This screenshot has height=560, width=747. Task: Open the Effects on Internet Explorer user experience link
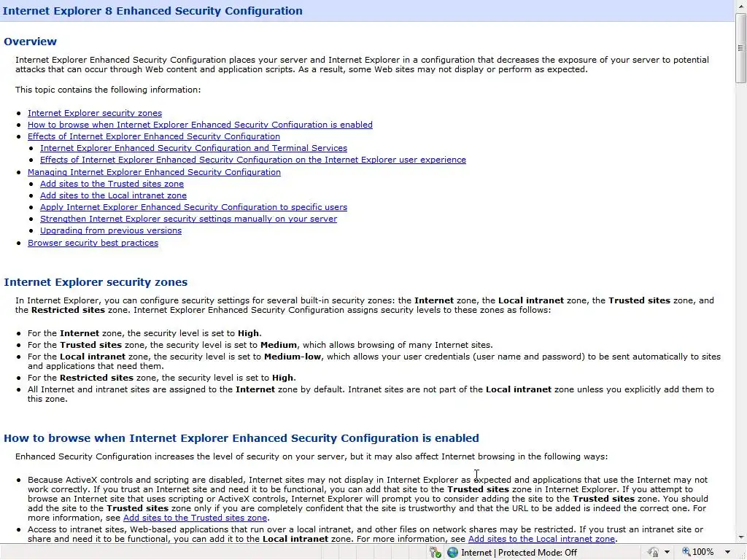[253, 160]
